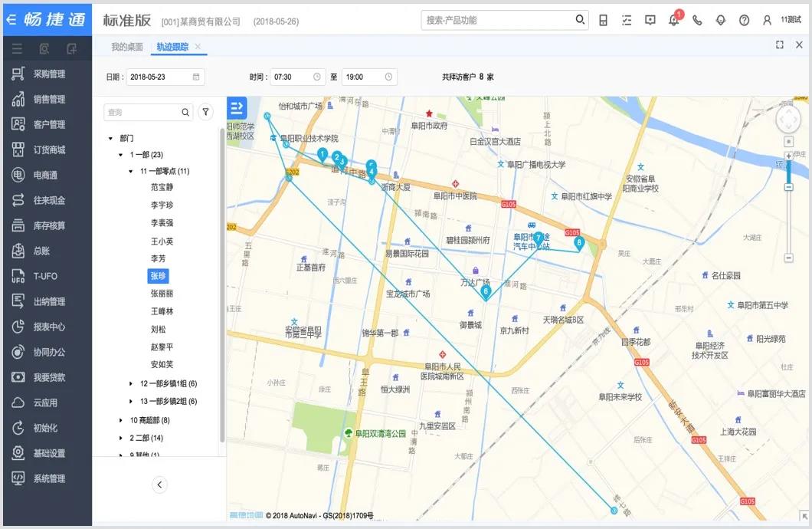
Task: Expand 12 一部乡镇1组 (6) node
Action: (x=130, y=383)
